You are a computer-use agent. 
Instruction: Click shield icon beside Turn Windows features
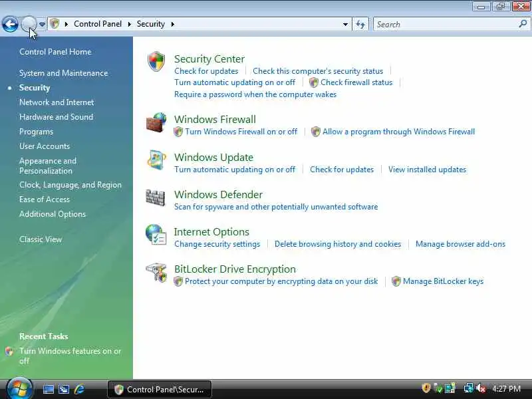tap(9, 351)
